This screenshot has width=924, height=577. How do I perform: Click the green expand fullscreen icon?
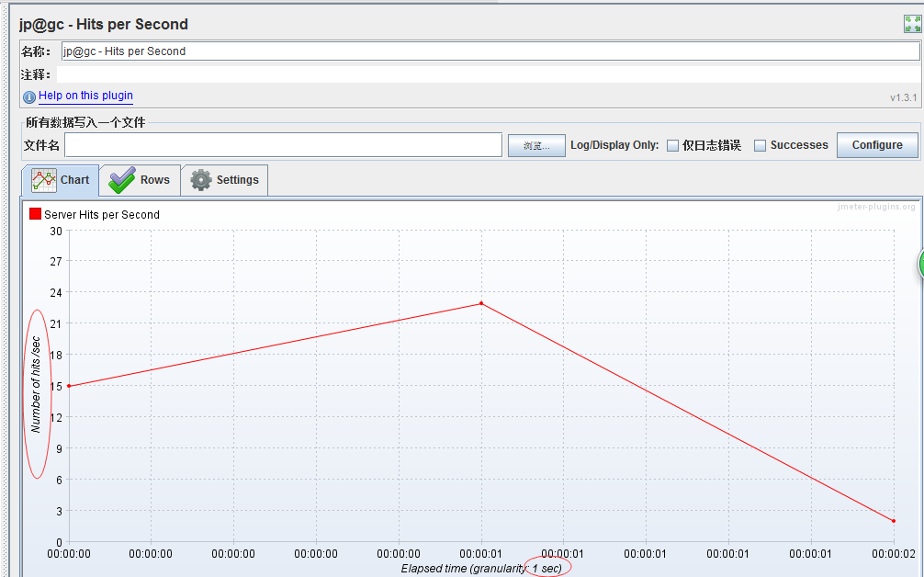click(x=912, y=24)
